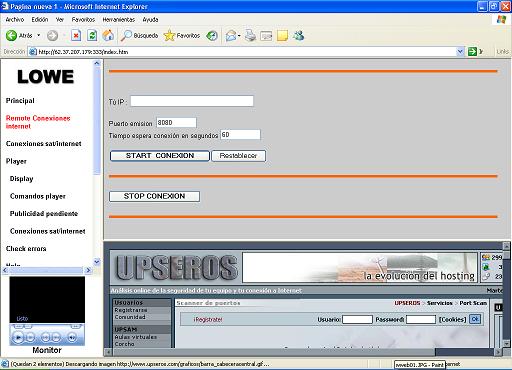The image size is (512, 370).
Task: Open the Edición menu
Action: pyautogui.click(x=40, y=20)
